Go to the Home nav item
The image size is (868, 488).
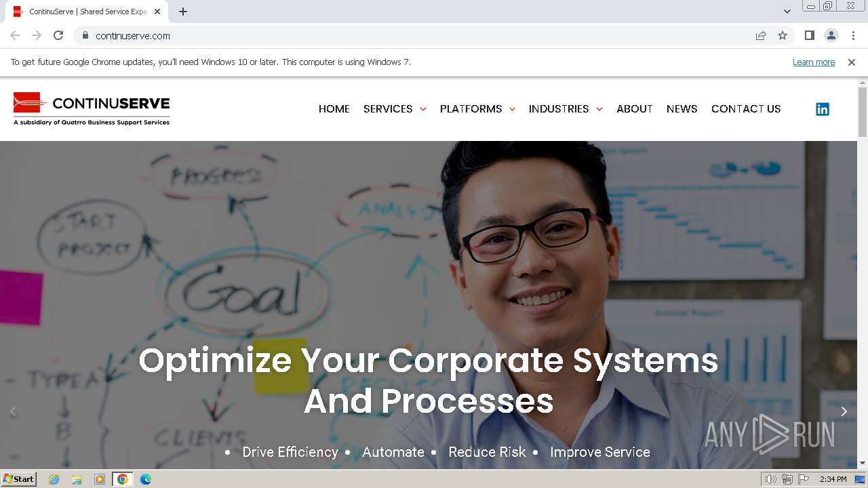[334, 108]
